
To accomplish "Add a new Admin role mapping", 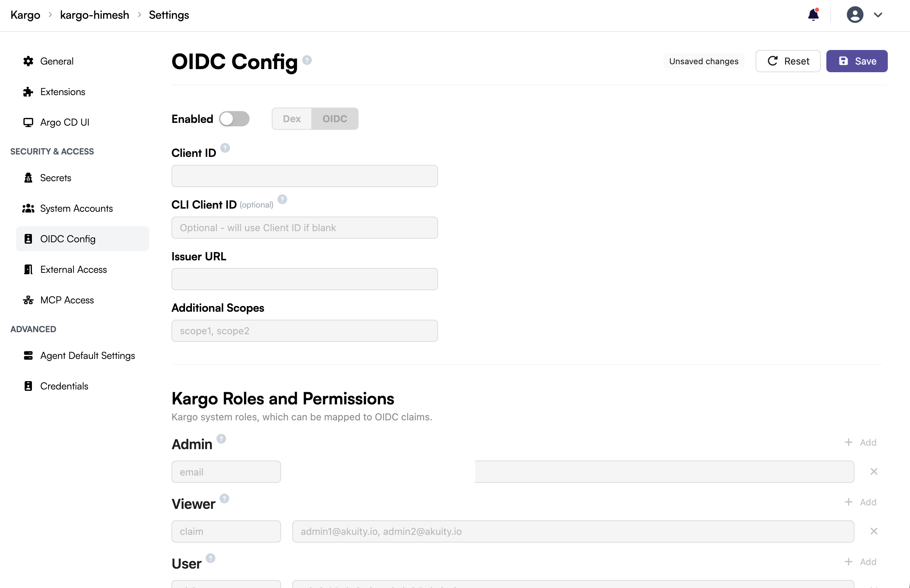I will pyautogui.click(x=860, y=443).
